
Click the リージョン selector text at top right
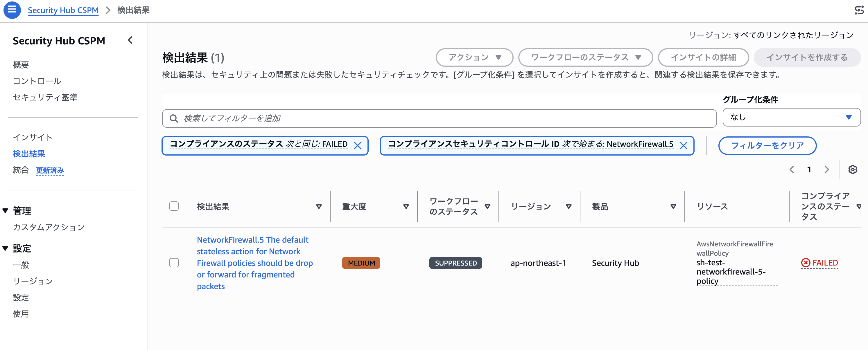[x=771, y=35]
